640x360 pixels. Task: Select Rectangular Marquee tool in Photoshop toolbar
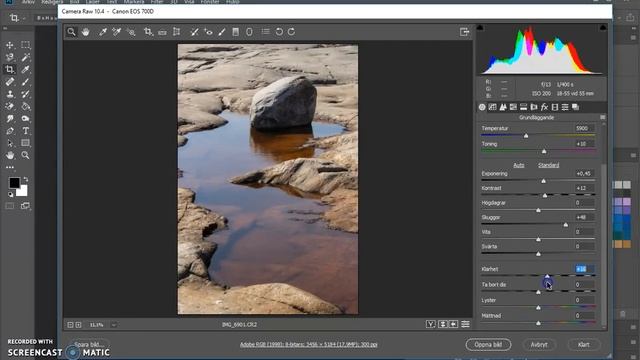coord(26,45)
